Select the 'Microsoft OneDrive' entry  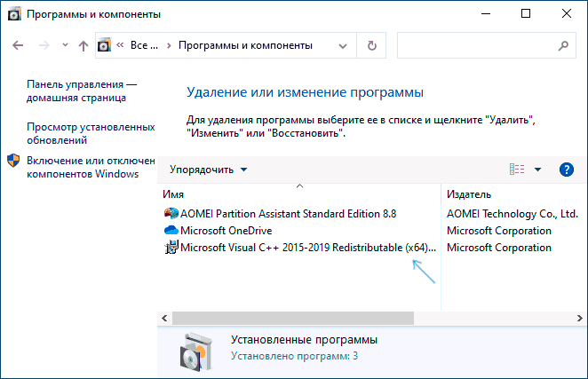click(226, 231)
